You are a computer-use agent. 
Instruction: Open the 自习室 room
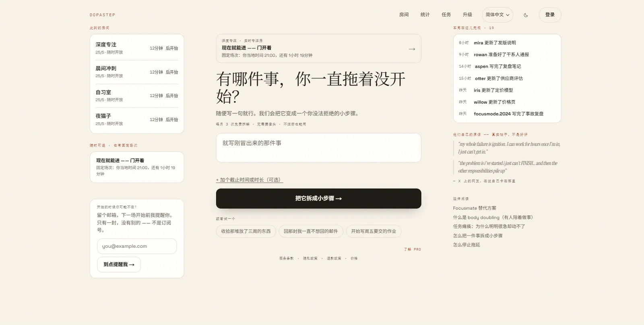137,96
